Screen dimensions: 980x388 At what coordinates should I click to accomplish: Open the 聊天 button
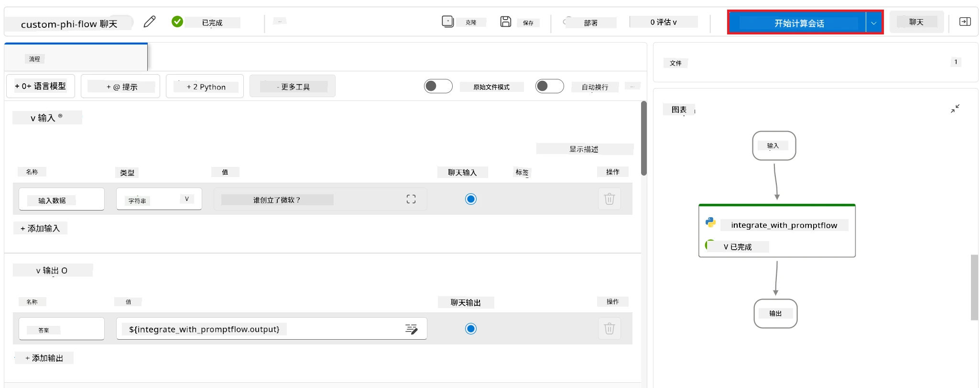tap(916, 22)
